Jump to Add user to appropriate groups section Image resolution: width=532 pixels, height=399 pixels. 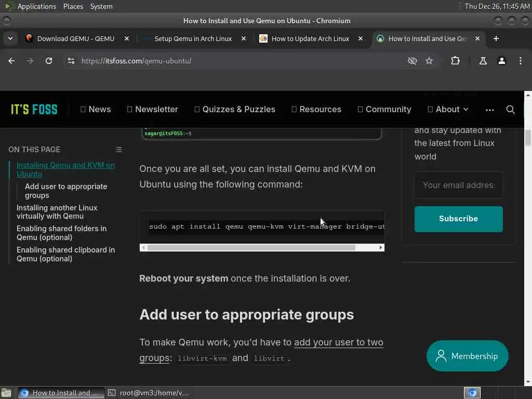point(66,191)
